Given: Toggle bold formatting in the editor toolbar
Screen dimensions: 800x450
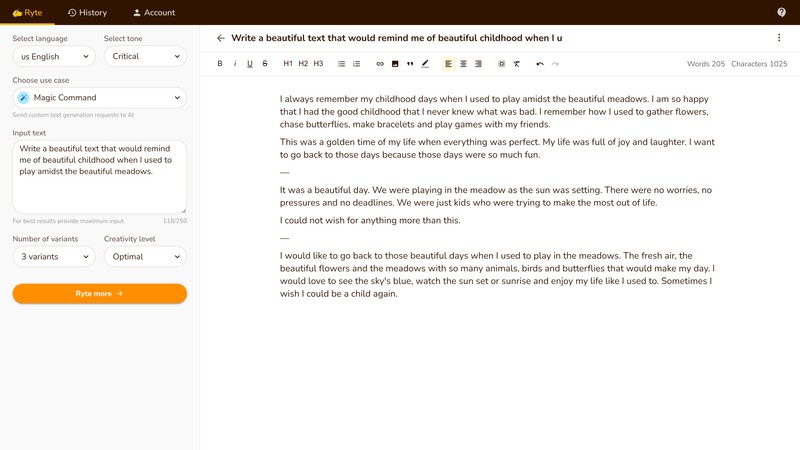Looking at the screenshot, I should 220,64.
